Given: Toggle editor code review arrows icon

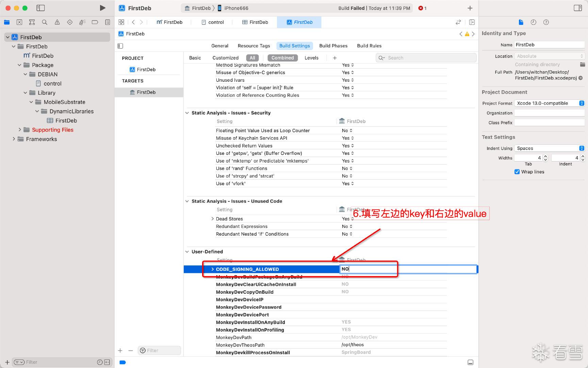Looking at the screenshot, I should tap(458, 22).
